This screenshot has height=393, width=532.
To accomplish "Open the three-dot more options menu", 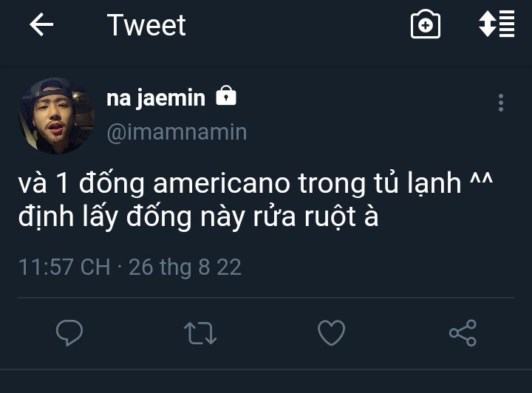I will 501,103.
